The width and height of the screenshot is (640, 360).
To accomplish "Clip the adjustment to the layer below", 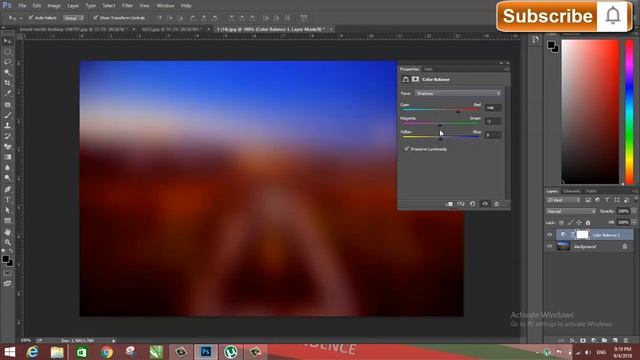I will (x=449, y=204).
